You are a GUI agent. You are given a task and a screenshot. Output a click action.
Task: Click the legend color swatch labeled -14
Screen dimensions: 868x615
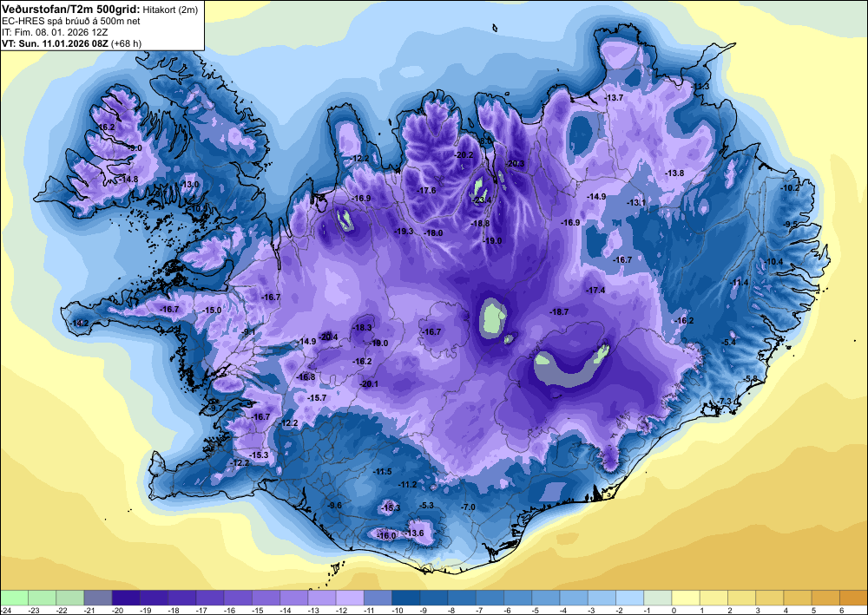[294, 598]
